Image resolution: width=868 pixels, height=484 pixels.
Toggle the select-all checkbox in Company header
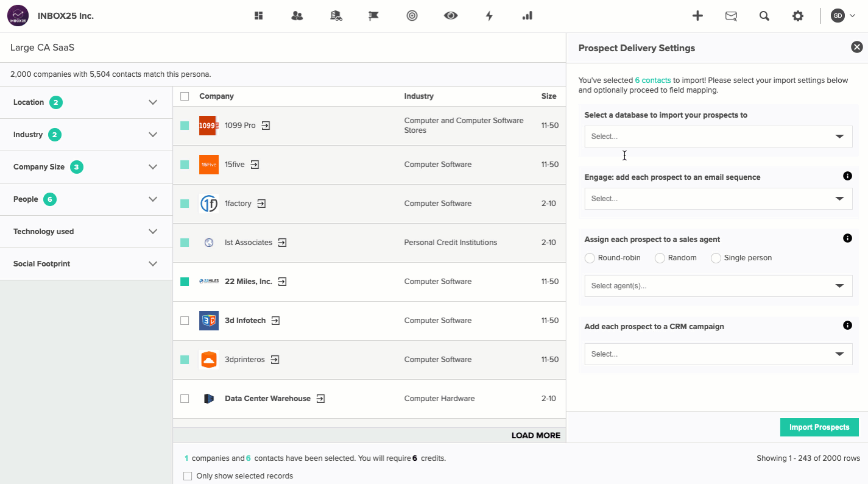point(185,96)
